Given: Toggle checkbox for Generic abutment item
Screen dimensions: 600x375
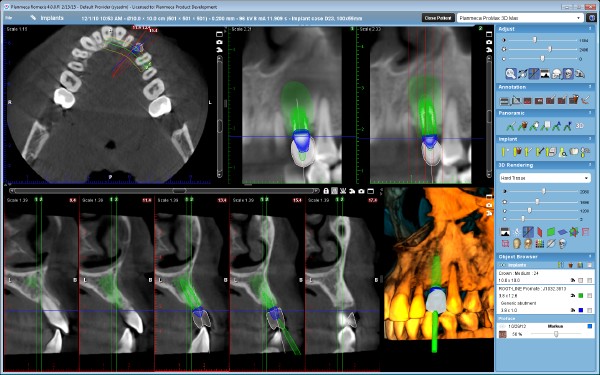Looking at the screenshot, I should tap(589, 310).
